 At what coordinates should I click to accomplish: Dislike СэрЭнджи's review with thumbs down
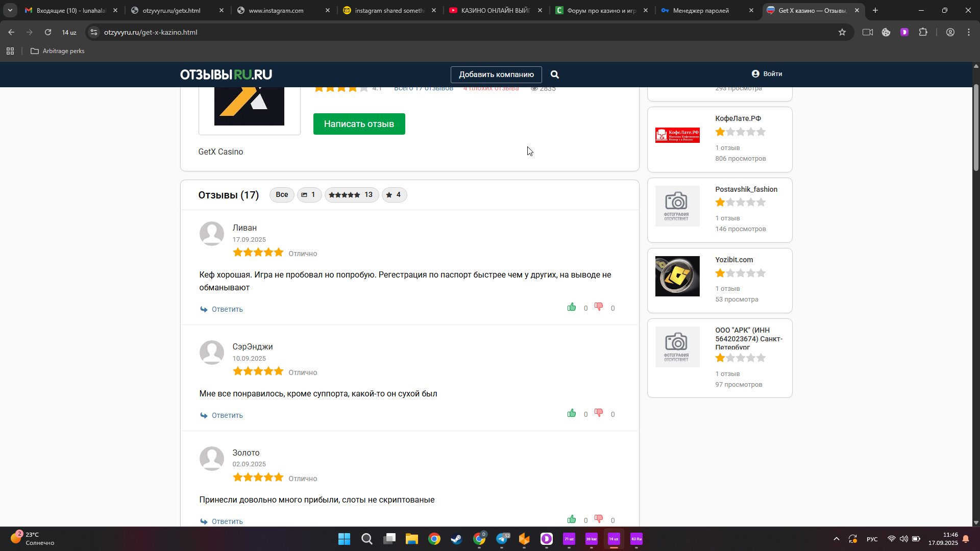(599, 413)
